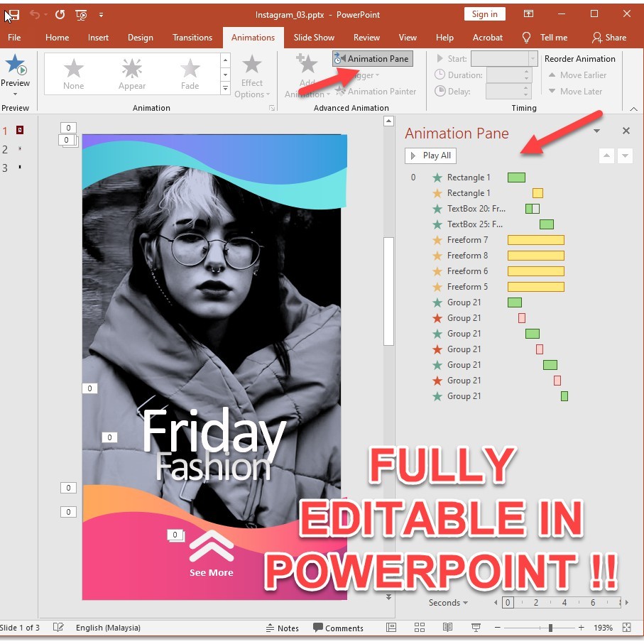Screen dimensions: 644x644
Task: Click the fit slide to window icon
Action: point(626,628)
